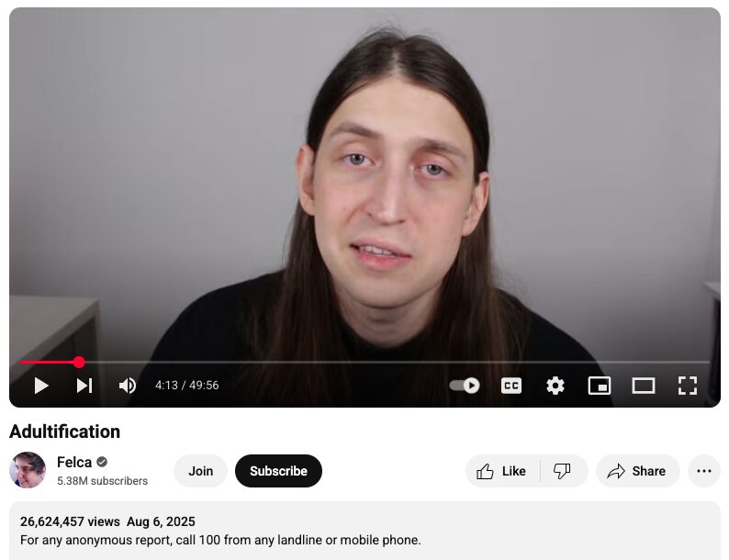Share the video
This screenshot has height=560, width=729.
tap(638, 471)
